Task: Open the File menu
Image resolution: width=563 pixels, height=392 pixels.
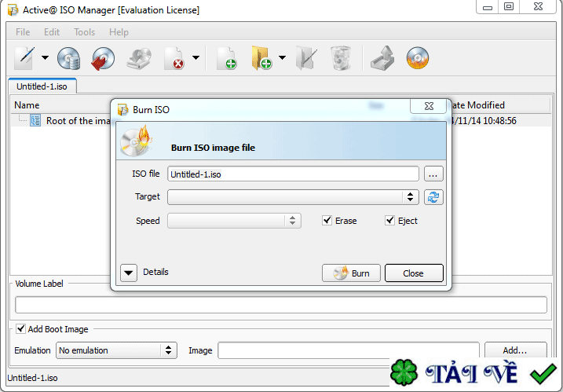Action: point(23,32)
